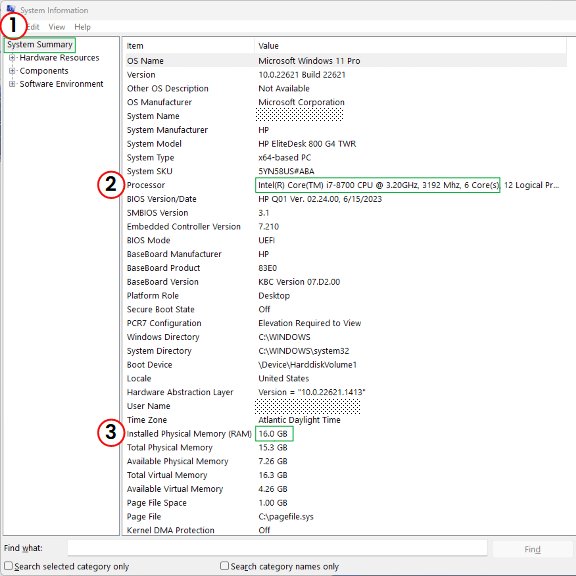
Task: Select the BIOS Version/Date row
Action: (345, 199)
